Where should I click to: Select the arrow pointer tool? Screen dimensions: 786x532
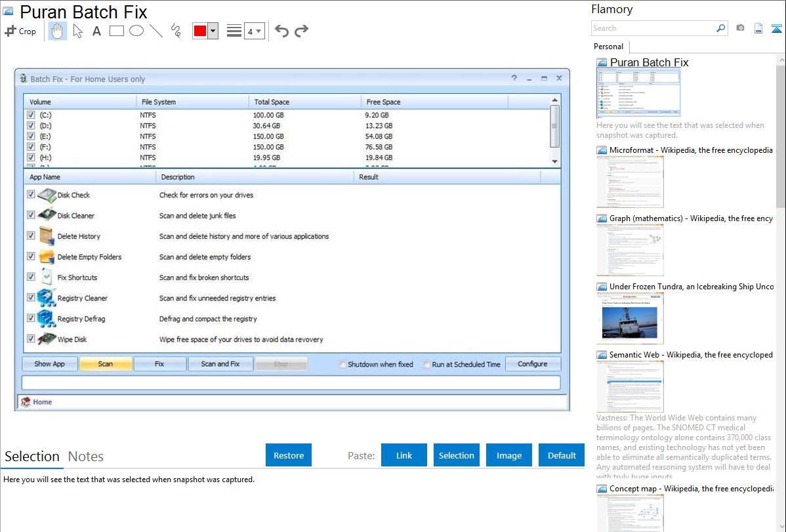click(x=77, y=31)
